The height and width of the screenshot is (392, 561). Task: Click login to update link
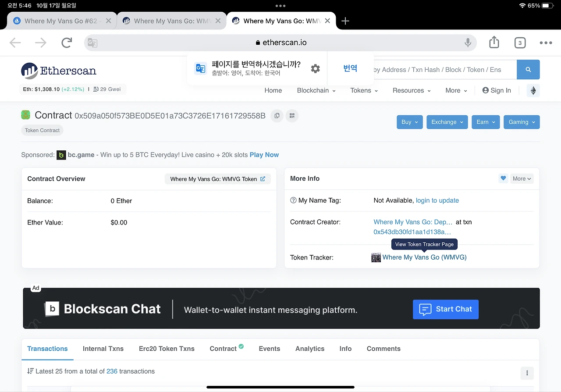(x=437, y=200)
